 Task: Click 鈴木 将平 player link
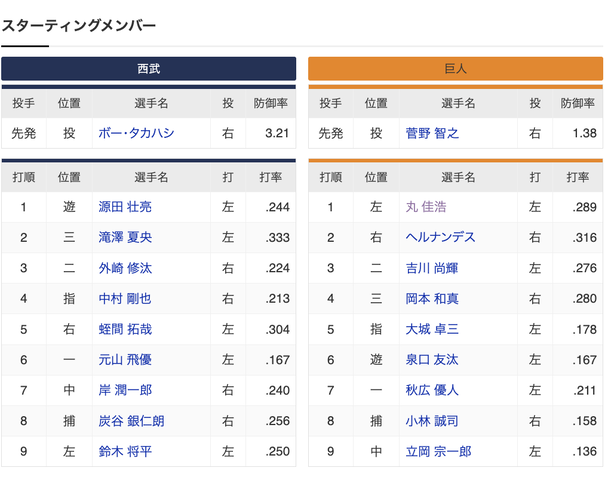(x=125, y=451)
